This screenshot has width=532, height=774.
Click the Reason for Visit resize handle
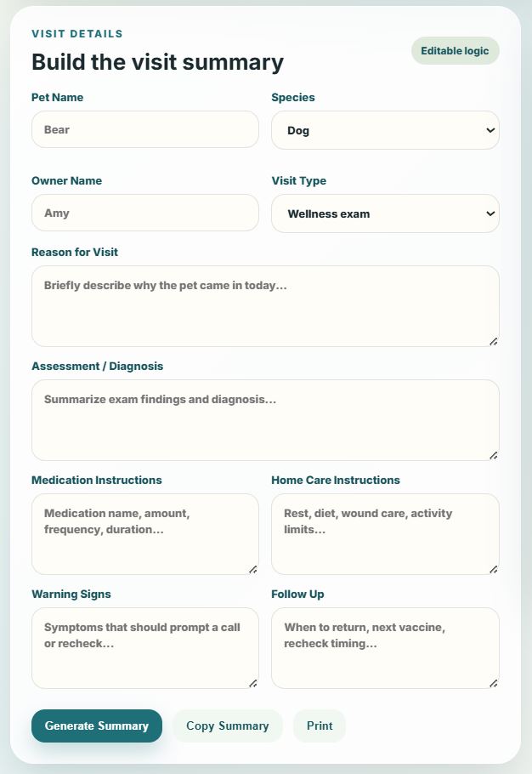coord(493,341)
